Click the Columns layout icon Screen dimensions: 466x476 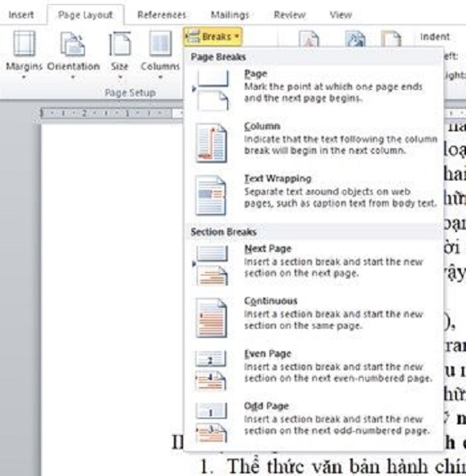pos(160,43)
